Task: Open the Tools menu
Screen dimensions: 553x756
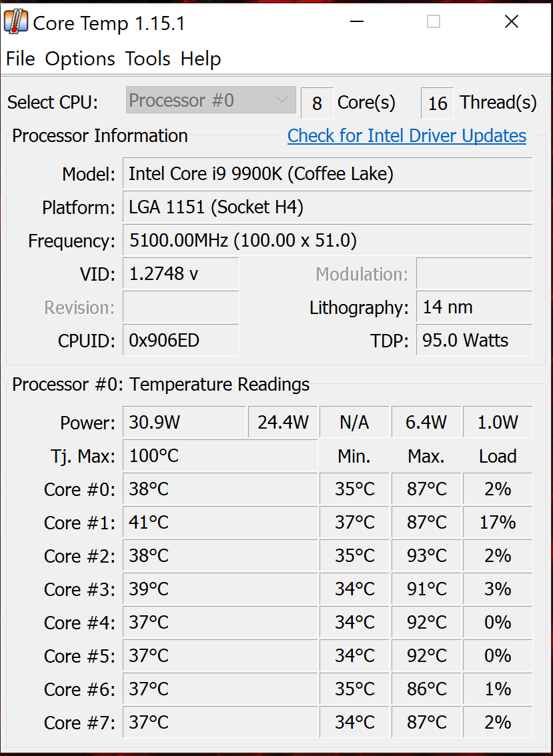Action: coord(147,59)
